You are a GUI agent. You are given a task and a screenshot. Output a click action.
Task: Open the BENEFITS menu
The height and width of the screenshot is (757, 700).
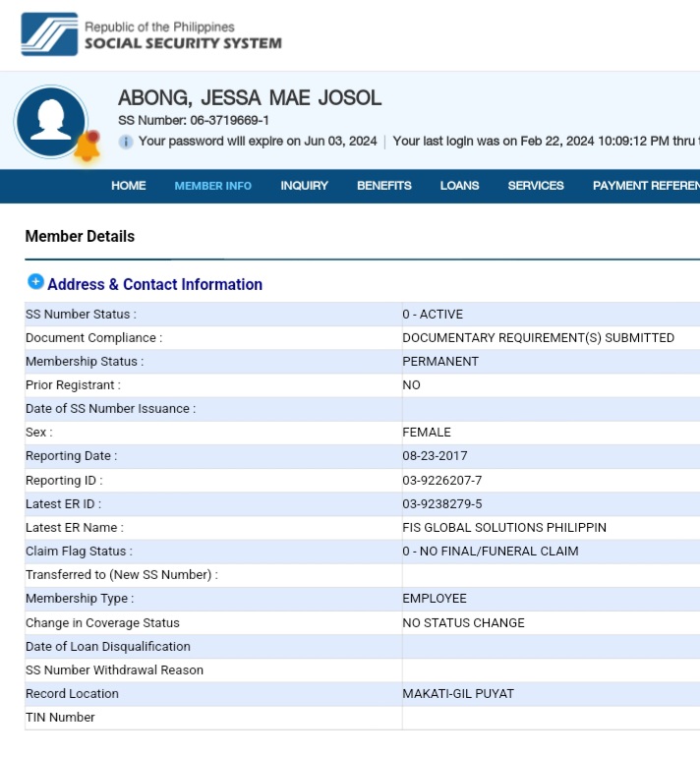coord(383,186)
